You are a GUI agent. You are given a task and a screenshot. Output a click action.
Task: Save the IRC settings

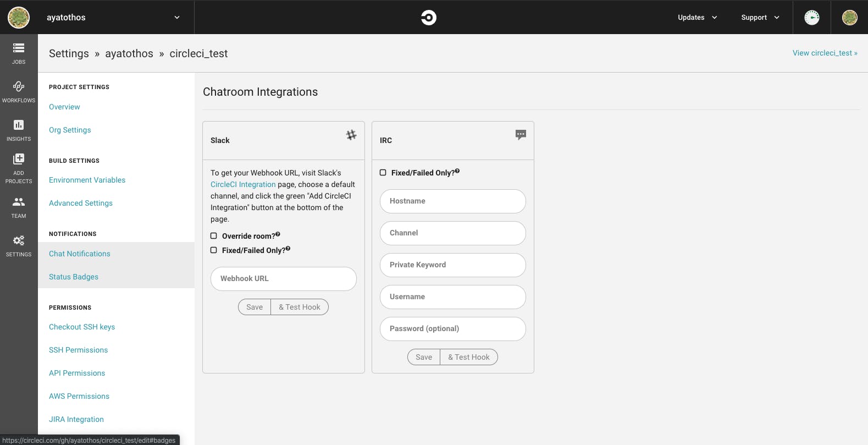pos(424,357)
